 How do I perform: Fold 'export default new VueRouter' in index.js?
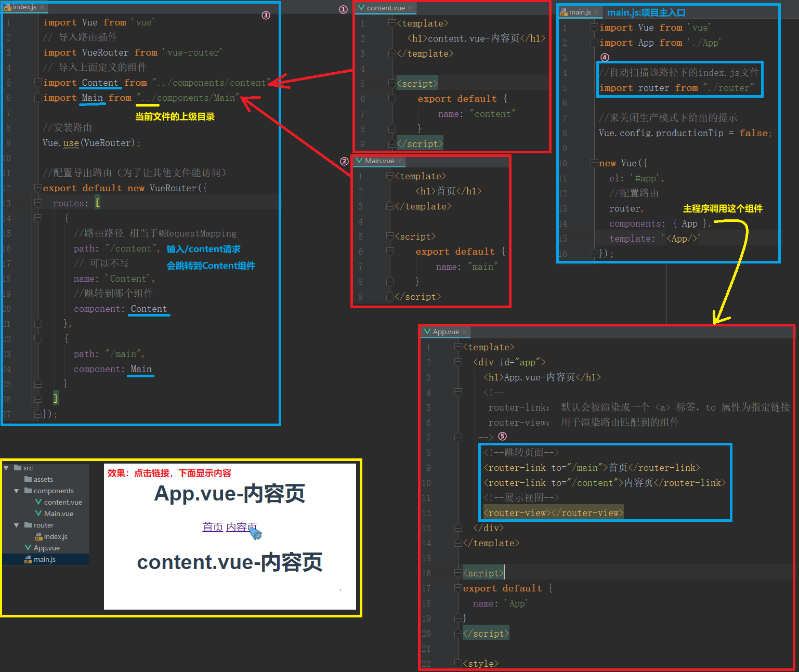pos(38,188)
